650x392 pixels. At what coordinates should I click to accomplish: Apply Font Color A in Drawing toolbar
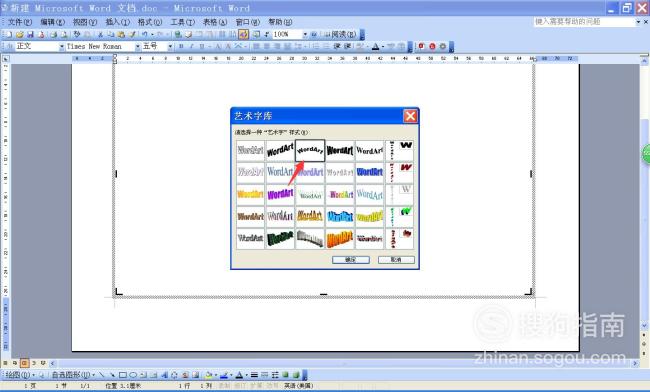pos(239,375)
